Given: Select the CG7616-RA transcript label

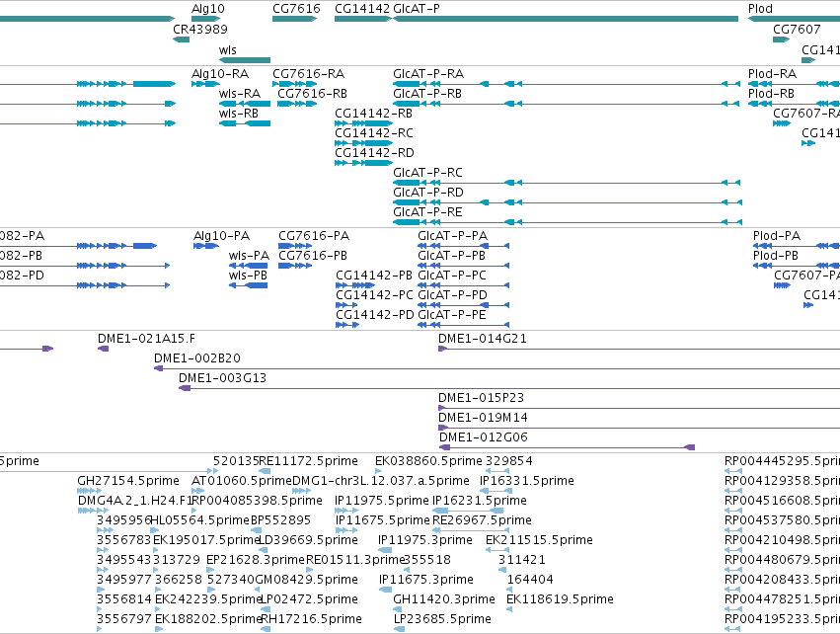Looking at the screenshot, I should tap(309, 73).
